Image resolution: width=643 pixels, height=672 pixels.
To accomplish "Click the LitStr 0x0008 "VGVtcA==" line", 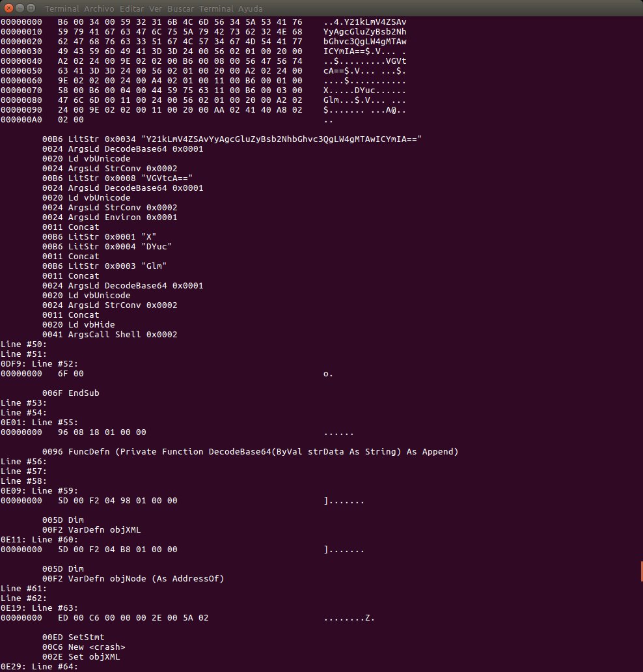I will [117, 178].
